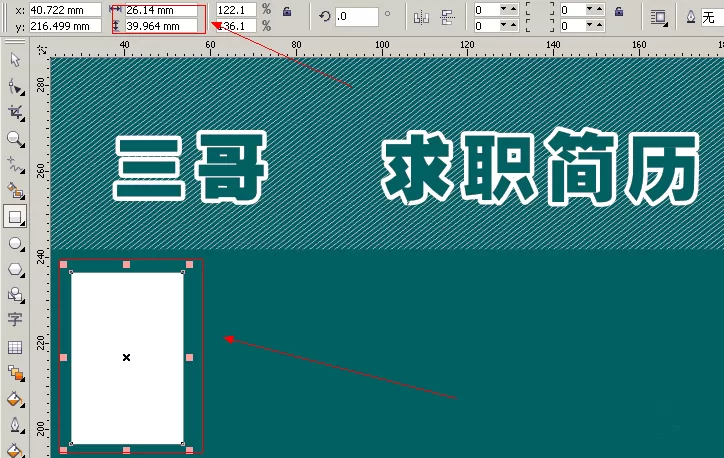This screenshot has width=724, height=458.
Task: Click the top-middle selection handle
Action: click(x=126, y=264)
